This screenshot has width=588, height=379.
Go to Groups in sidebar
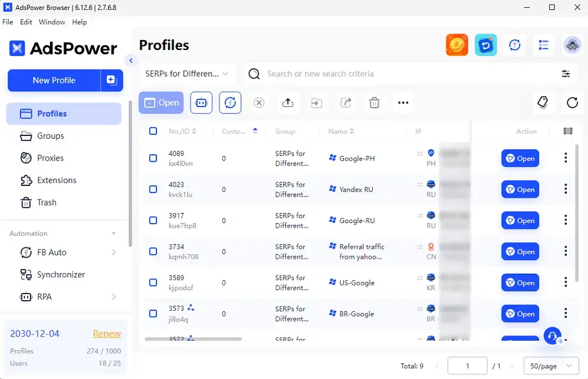[x=64, y=136]
